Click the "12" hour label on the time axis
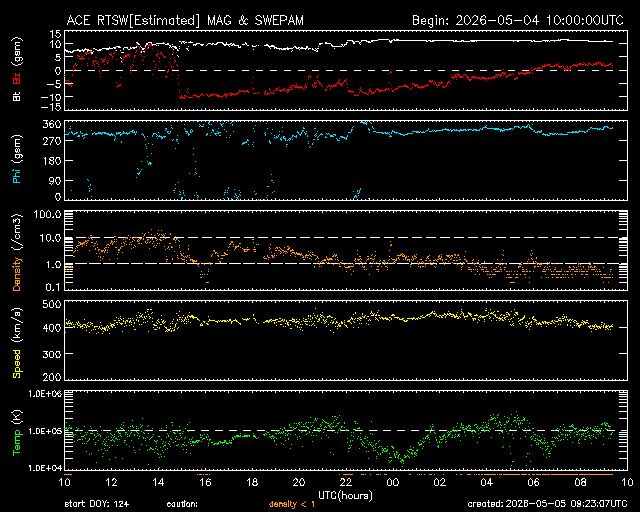Screen dimensions: 640x512 point(111,483)
